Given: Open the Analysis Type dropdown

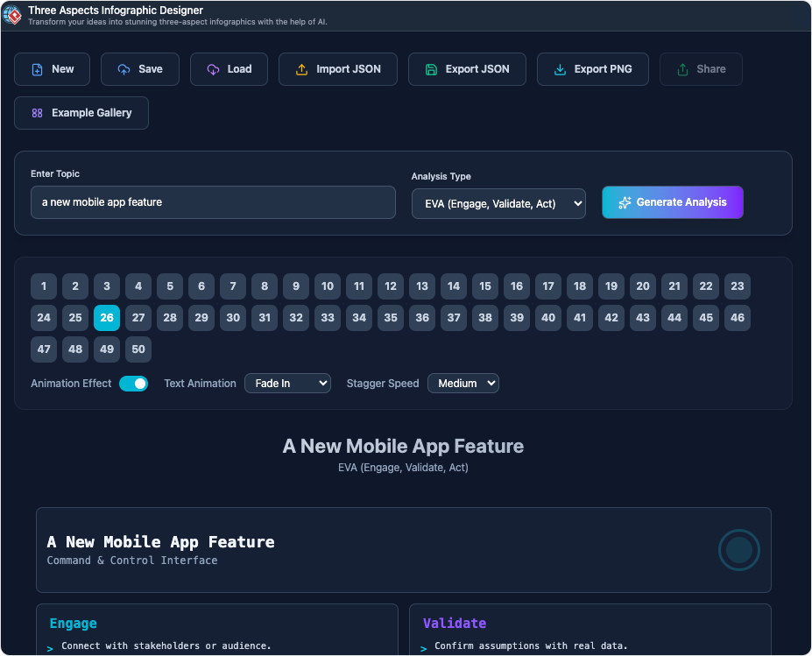Looking at the screenshot, I should click(x=498, y=203).
